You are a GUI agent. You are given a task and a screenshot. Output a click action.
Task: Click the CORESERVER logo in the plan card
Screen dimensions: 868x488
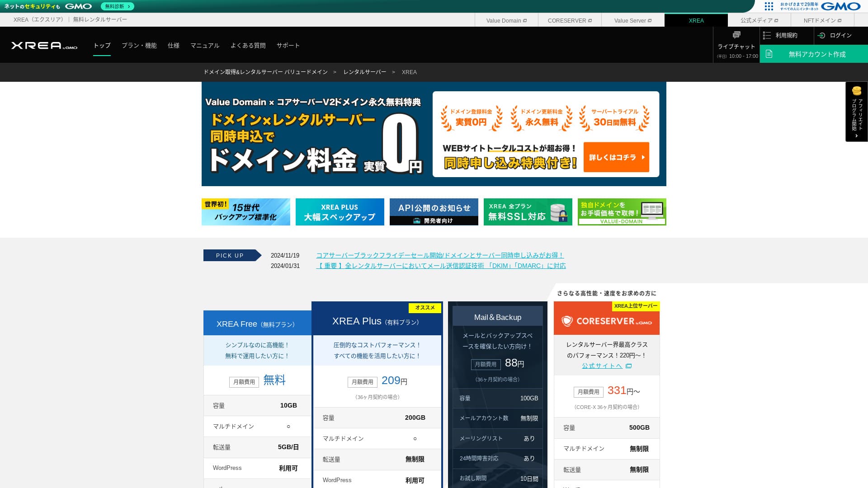(x=607, y=322)
